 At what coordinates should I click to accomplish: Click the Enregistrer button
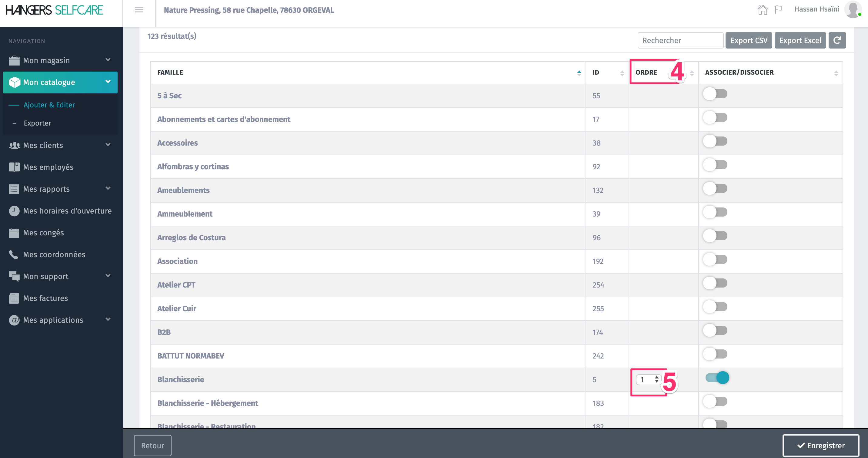[x=820, y=446]
